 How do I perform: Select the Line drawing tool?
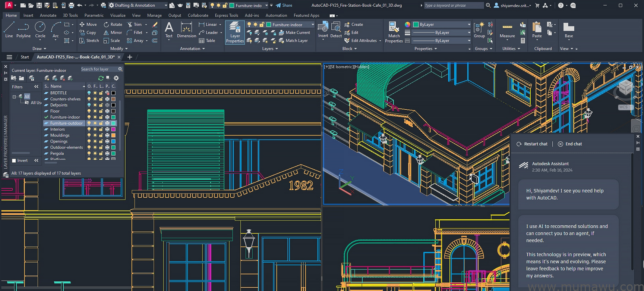(9, 30)
